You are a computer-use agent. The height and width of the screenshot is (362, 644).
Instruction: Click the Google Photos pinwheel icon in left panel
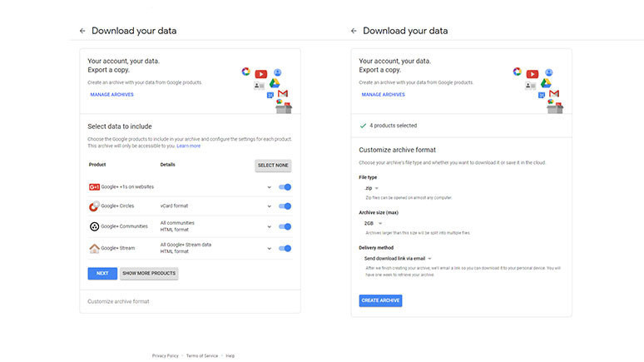click(x=245, y=72)
